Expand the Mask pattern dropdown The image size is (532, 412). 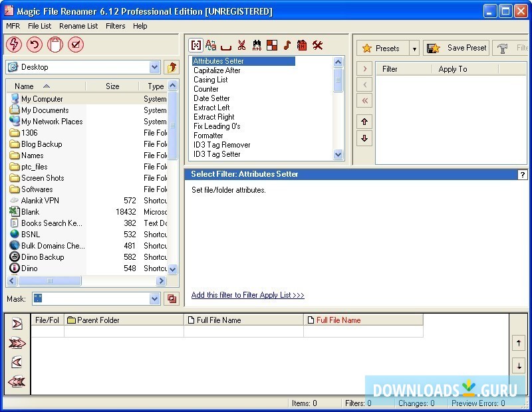pyautogui.click(x=154, y=299)
